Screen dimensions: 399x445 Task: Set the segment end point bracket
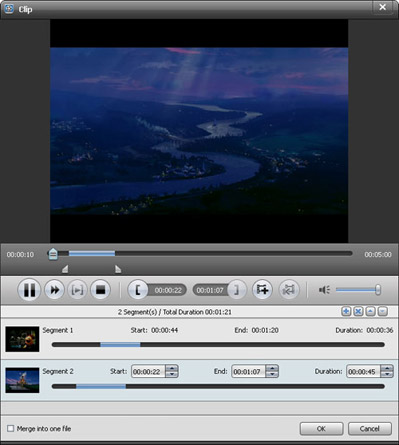[x=236, y=290]
